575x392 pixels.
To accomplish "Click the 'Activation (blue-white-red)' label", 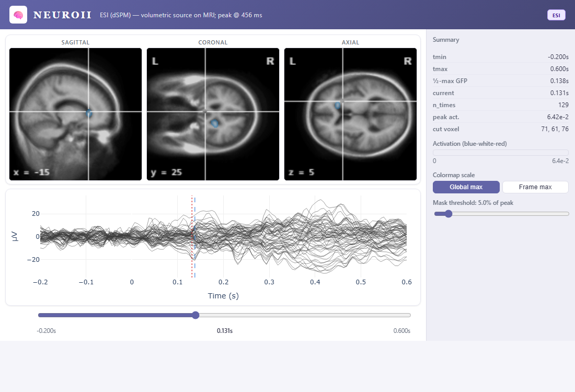I will [x=470, y=144].
